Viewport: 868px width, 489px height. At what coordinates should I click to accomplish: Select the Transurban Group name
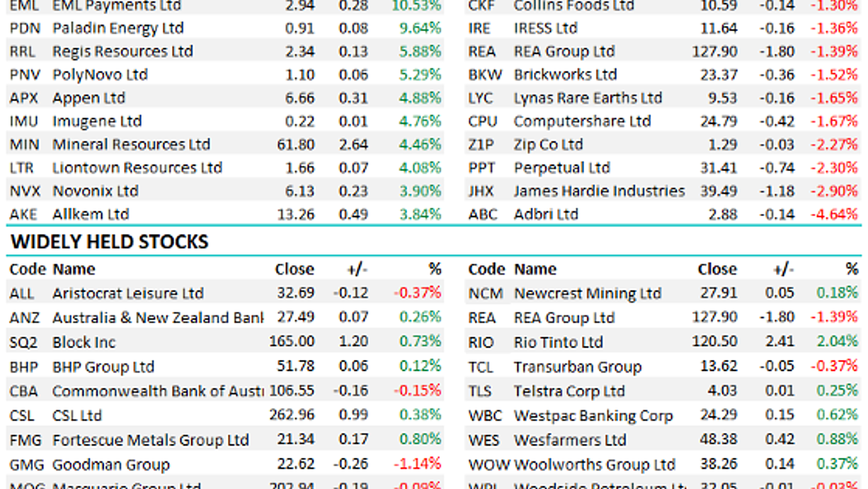pyautogui.click(x=578, y=367)
